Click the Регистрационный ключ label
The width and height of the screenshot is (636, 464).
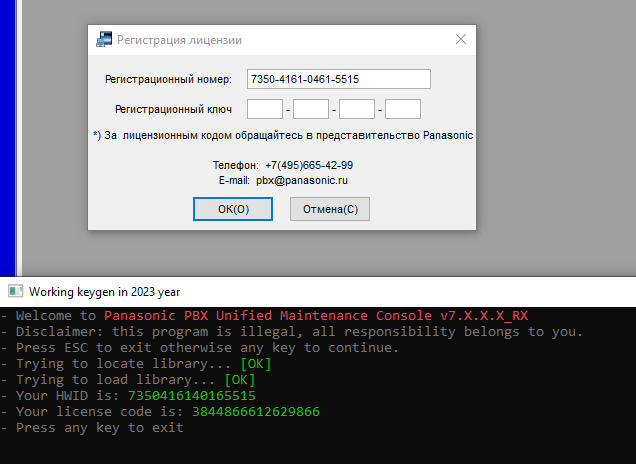(173, 110)
